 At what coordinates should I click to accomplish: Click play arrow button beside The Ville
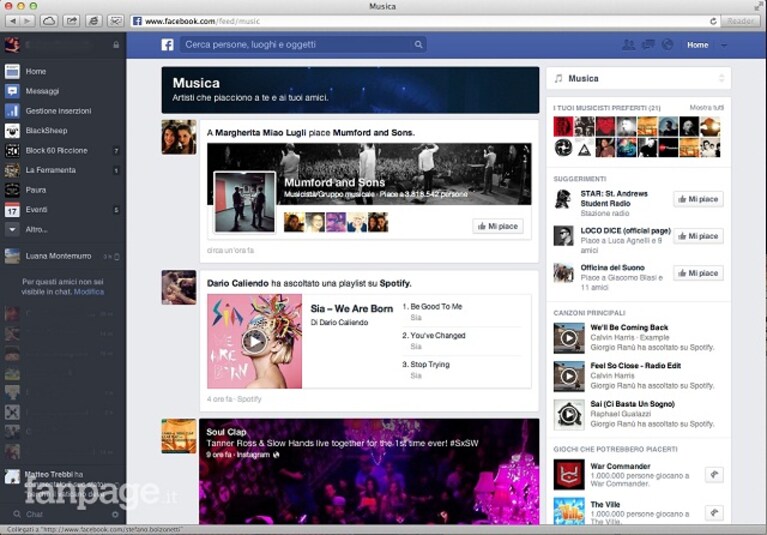[714, 513]
